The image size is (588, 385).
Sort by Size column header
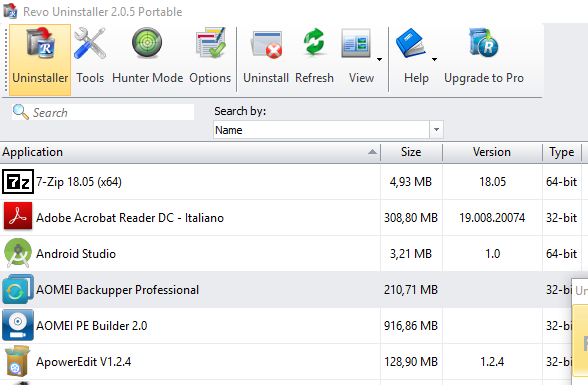[x=411, y=152]
